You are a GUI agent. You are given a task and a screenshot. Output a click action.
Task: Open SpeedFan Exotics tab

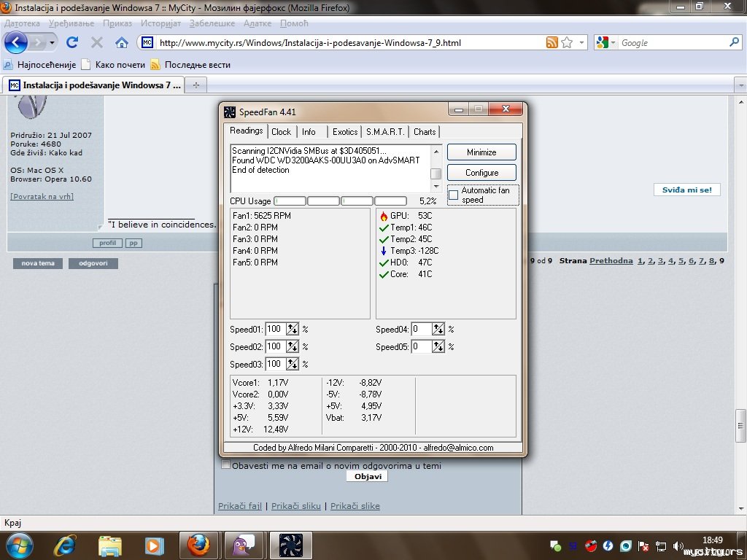pyautogui.click(x=345, y=132)
